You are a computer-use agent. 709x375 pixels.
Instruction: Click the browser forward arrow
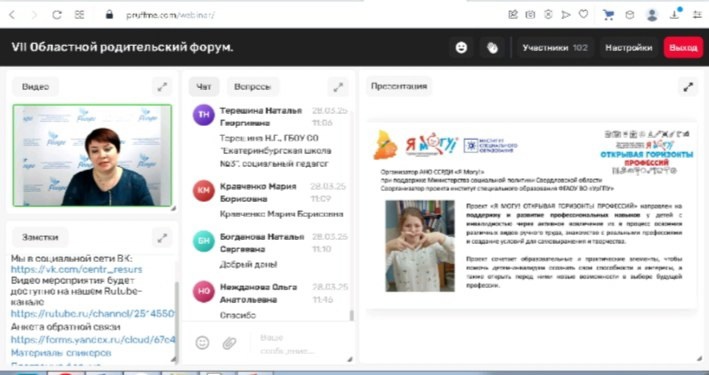coord(34,15)
